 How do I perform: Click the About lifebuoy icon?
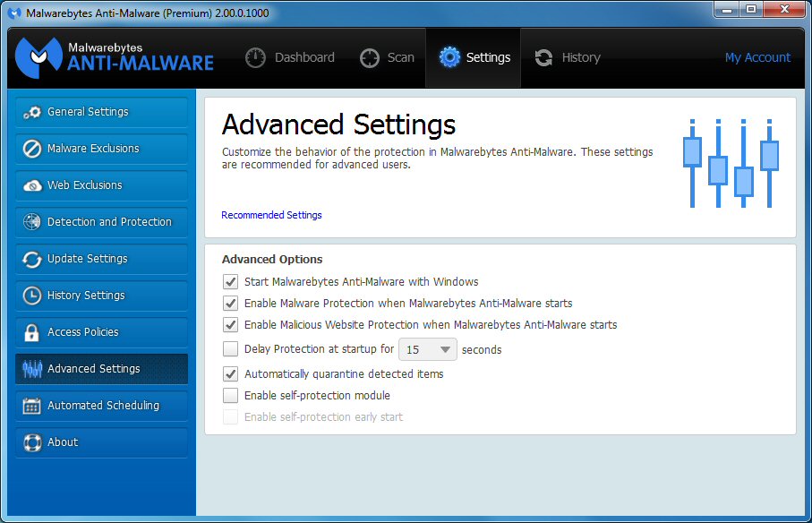point(32,442)
